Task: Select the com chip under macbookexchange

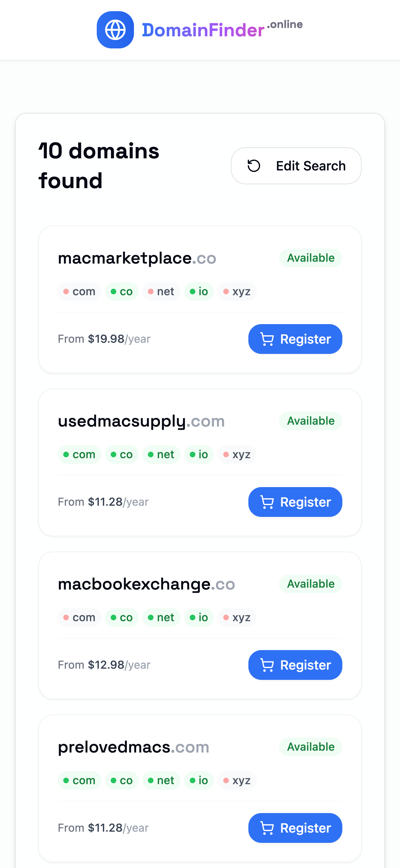Action: point(79,618)
